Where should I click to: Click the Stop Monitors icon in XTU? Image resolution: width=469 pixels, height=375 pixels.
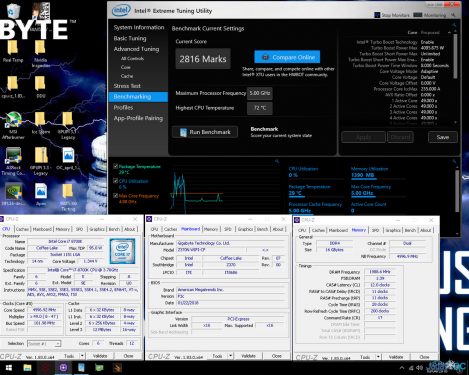(x=377, y=15)
